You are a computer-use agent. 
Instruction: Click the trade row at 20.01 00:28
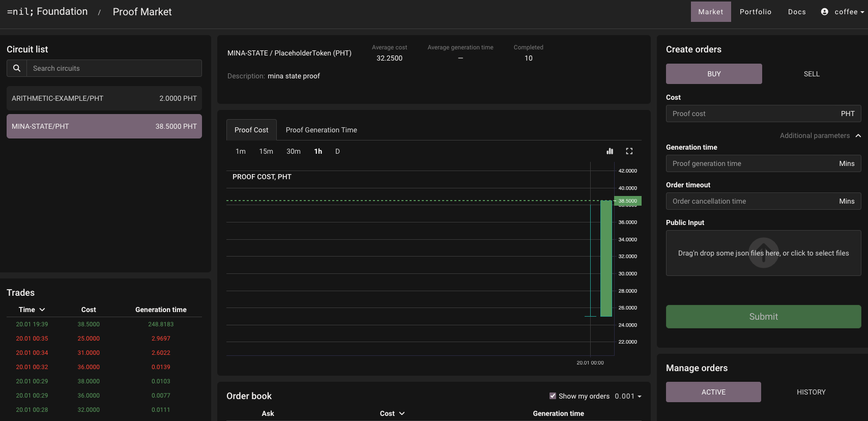tap(104, 410)
